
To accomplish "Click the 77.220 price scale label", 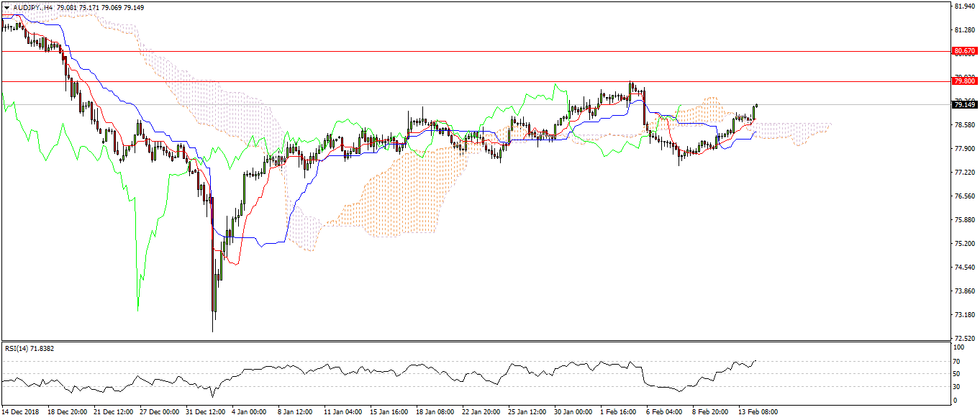I will tap(963, 173).
